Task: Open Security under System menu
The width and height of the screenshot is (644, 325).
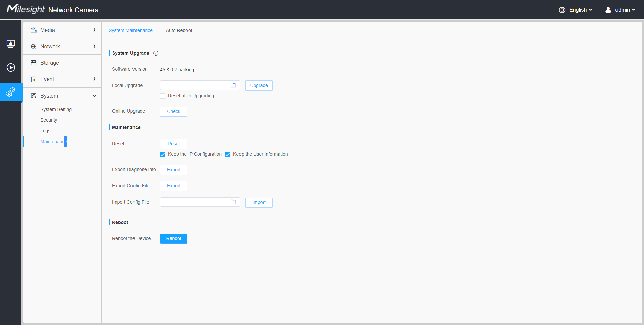Action: (x=49, y=120)
